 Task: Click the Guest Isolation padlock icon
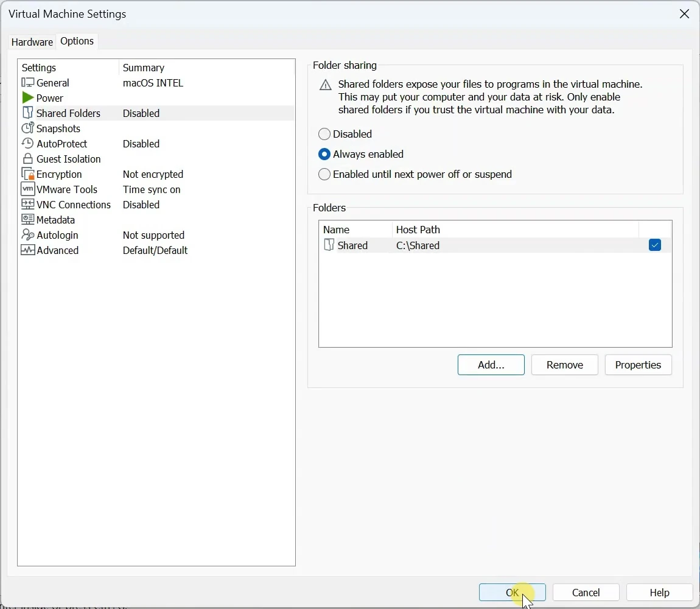click(27, 158)
